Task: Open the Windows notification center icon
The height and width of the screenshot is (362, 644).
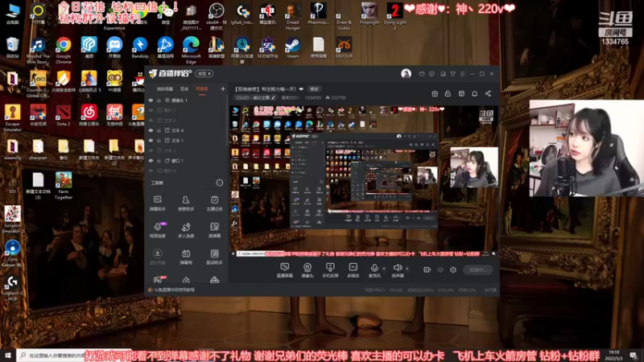Action: (x=634, y=355)
